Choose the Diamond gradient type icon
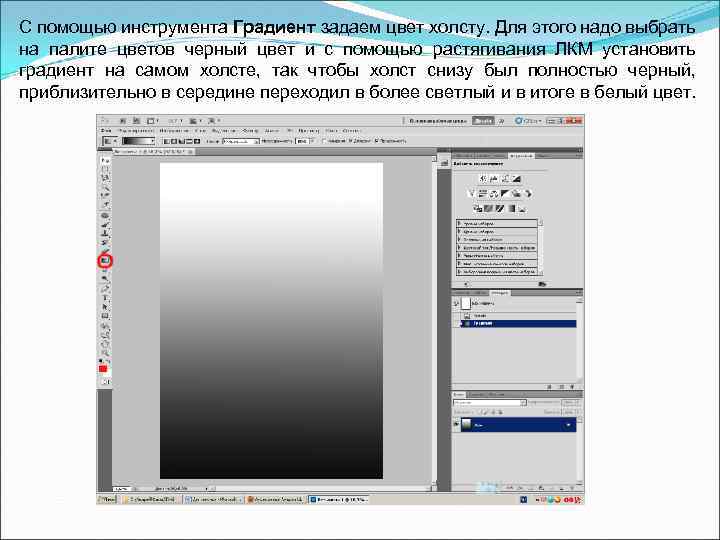The width and height of the screenshot is (720, 540). pos(197,141)
